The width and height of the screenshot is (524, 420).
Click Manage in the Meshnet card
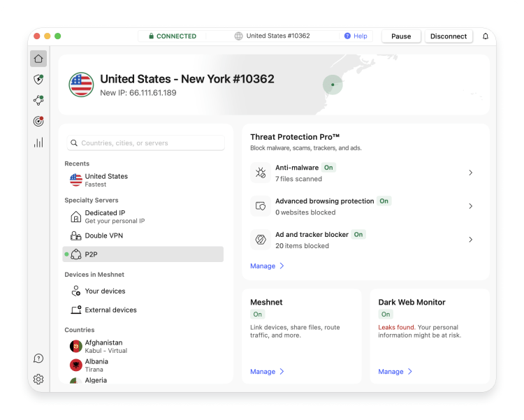[x=267, y=372]
